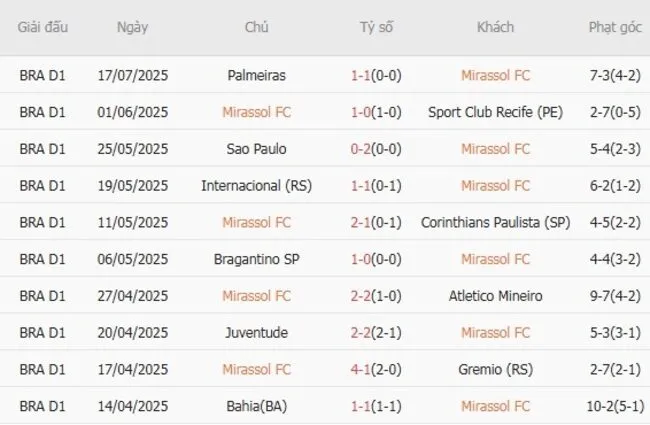The image size is (650, 425).
Task: Open Bragantino SP team link
Action: [x=257, y=259]
